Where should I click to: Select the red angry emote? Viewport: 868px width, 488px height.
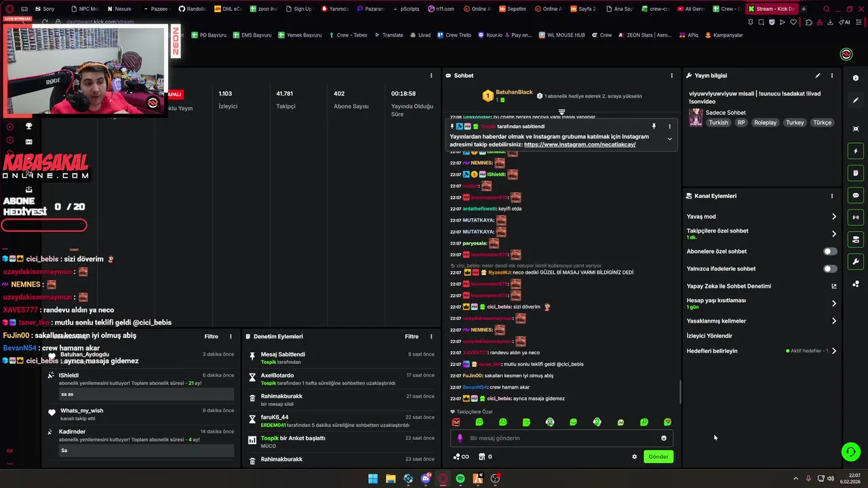[456, 422]
